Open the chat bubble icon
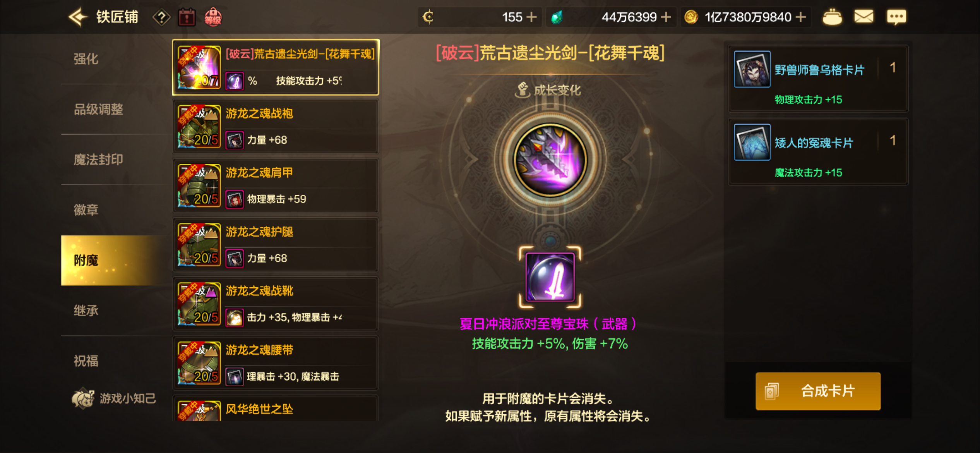 tap(896, 17)
